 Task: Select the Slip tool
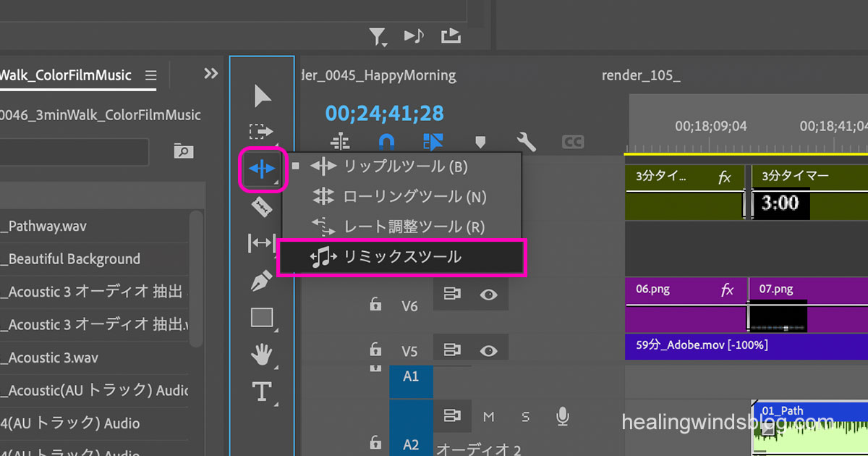(x=261, y=244)
